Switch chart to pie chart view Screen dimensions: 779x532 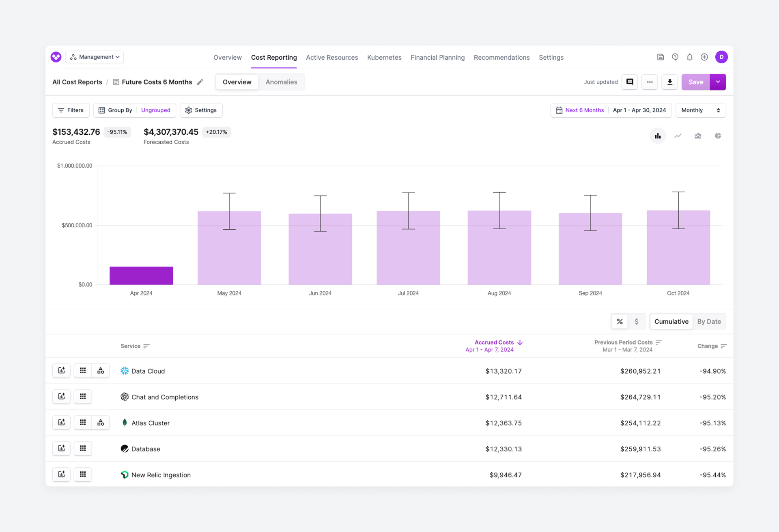tap(718, 136)
